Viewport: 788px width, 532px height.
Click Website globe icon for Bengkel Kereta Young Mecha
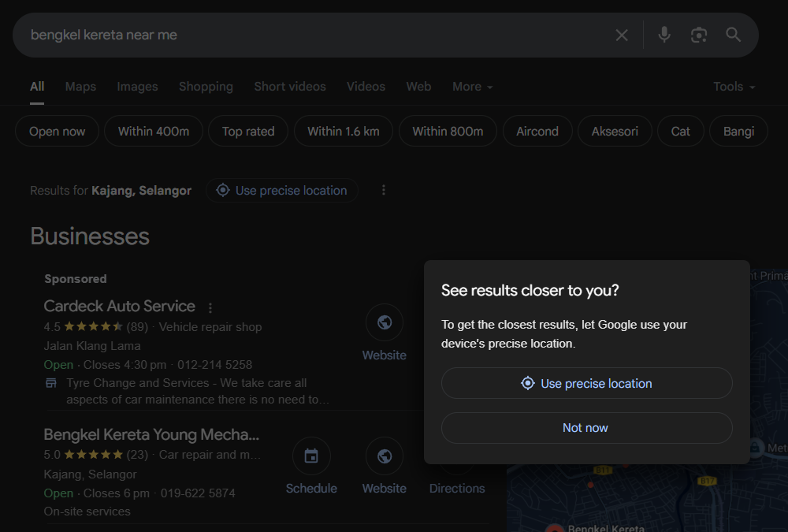pos(385,456)
